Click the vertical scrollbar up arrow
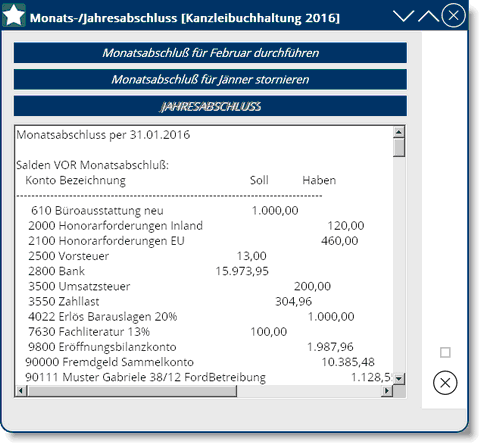Screen dimensions: 481x445 (399, 132)
